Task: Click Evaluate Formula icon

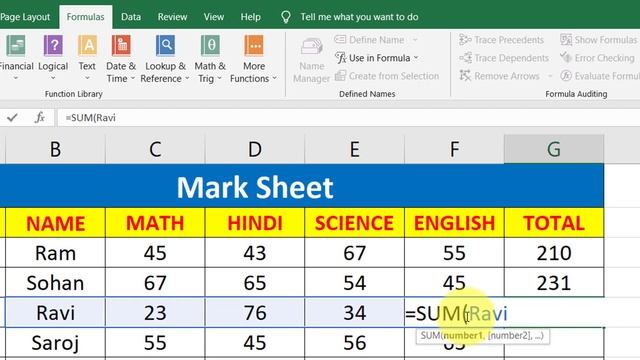Action: (x=566, y=76)
